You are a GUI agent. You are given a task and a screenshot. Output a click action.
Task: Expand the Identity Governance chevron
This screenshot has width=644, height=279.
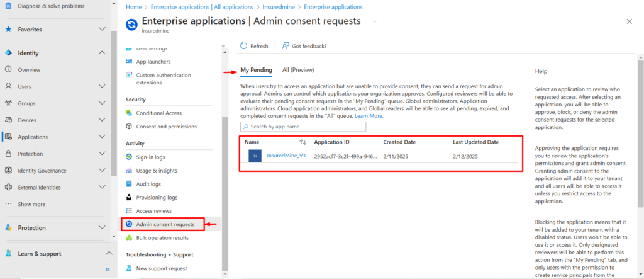click(103, 171)
